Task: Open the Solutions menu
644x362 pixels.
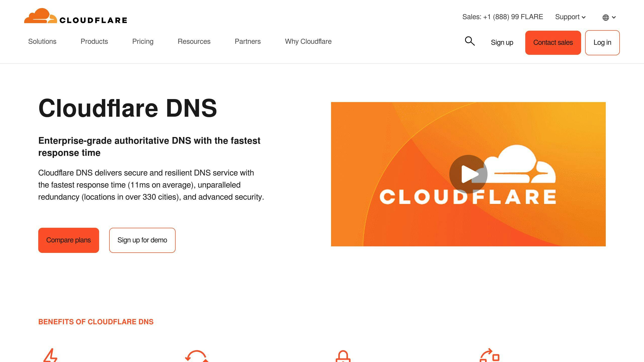Action: (x=42, y=41)
